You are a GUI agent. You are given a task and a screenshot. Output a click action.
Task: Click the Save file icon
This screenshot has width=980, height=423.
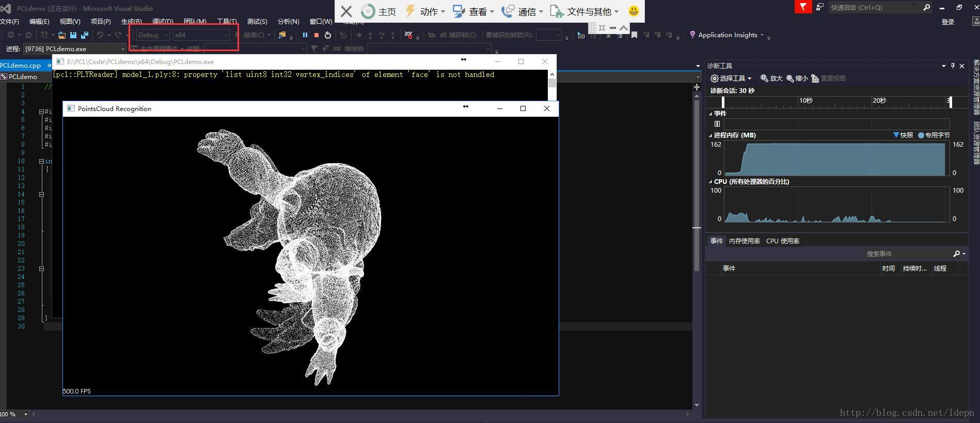click(73, 35)
